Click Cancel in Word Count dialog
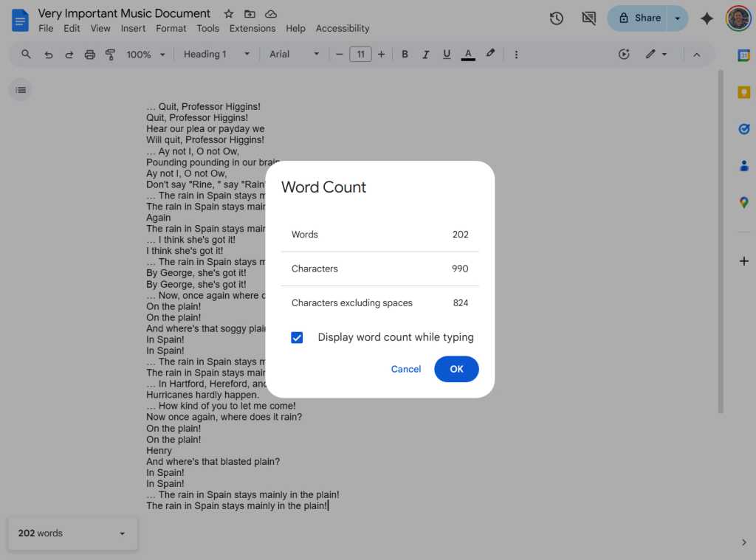Image resolution: width=756 pixels, height=560 pixels. (406, 369)
